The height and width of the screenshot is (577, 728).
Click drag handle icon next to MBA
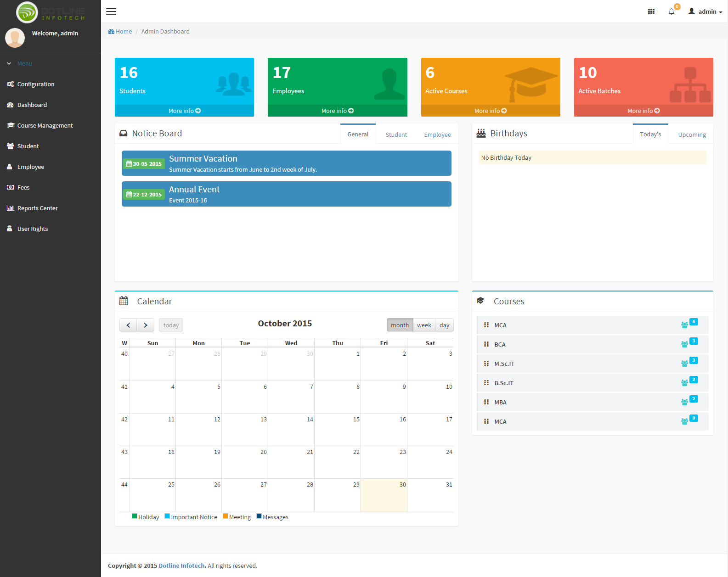coord(486,402)
